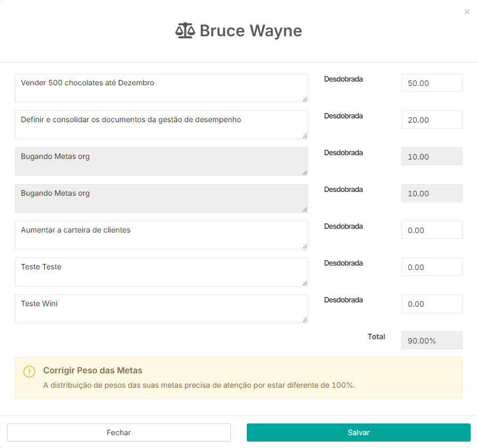Click the Total field showing 90.00%
The image size is (477, 448).
(432, 341)
